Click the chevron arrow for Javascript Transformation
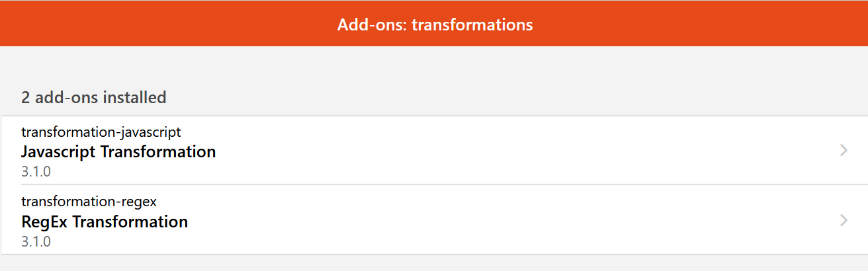Image resolution: width=868 pixels, height=271 pixels. (x=844, y=151)
